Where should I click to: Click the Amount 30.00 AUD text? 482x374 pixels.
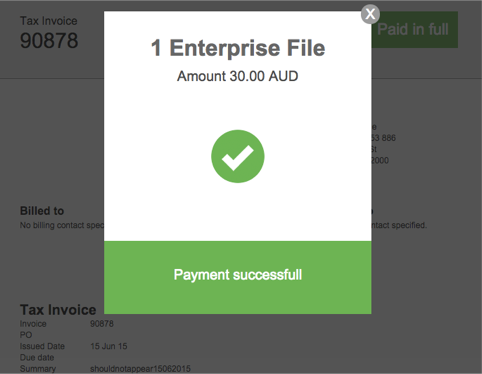[x=238, y=76]
